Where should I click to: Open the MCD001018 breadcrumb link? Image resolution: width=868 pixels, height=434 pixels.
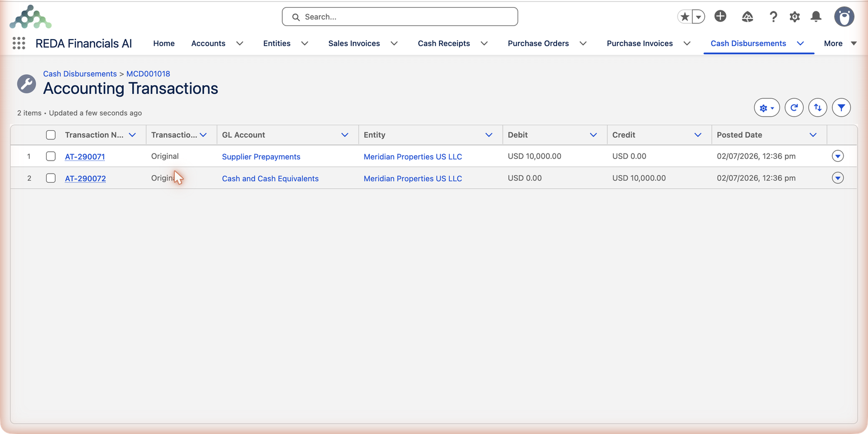click(148, 74)
